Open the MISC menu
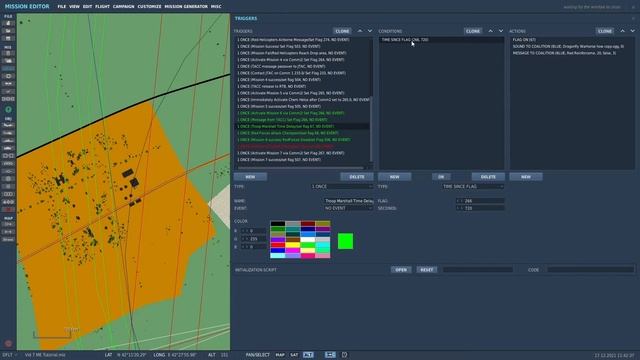640x360 pixels. click(x=216, y=7)
